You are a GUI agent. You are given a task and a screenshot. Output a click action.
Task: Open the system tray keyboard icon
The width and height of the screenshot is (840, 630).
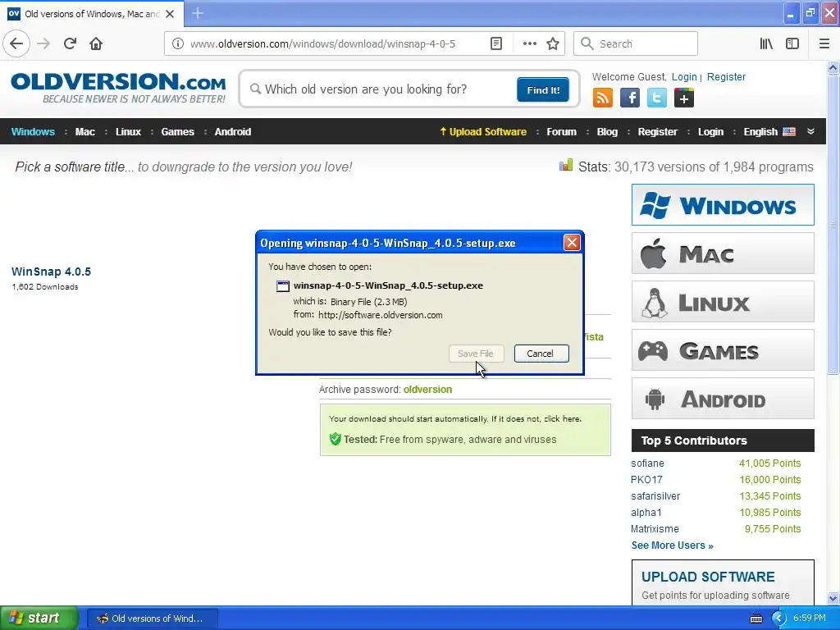[x=756, y=619]
